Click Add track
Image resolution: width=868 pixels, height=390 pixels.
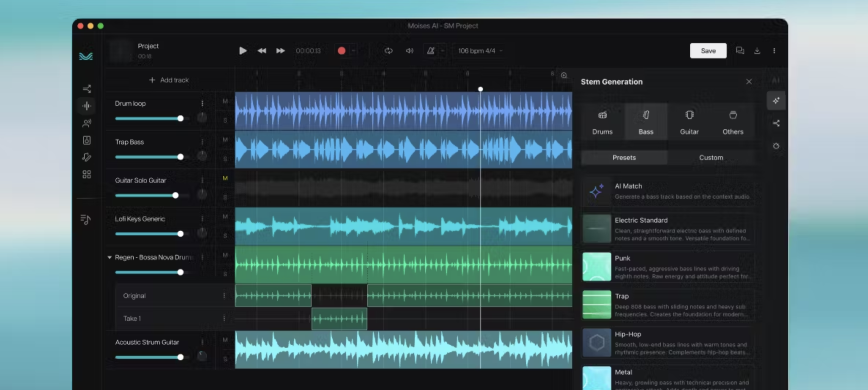pos(169,80)
